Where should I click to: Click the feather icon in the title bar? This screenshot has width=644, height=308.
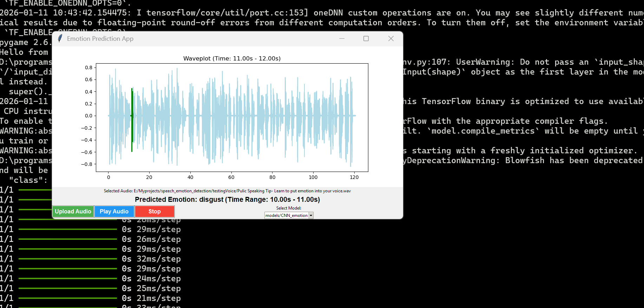tap(60, 38)
